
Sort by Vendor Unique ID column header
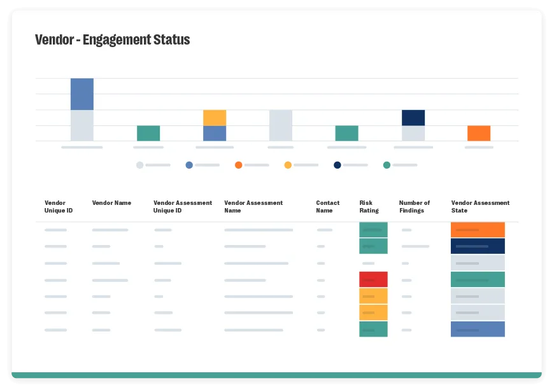click(59, 207)
